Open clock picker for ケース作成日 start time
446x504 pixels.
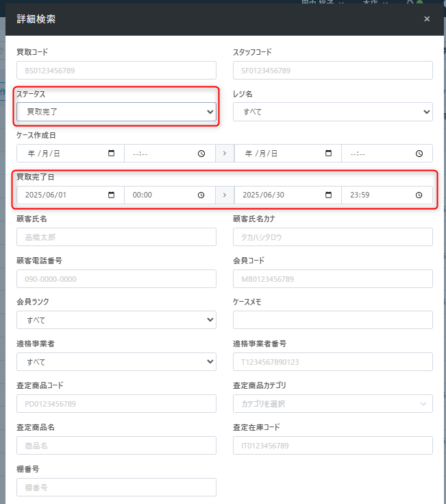coord(201,154)
